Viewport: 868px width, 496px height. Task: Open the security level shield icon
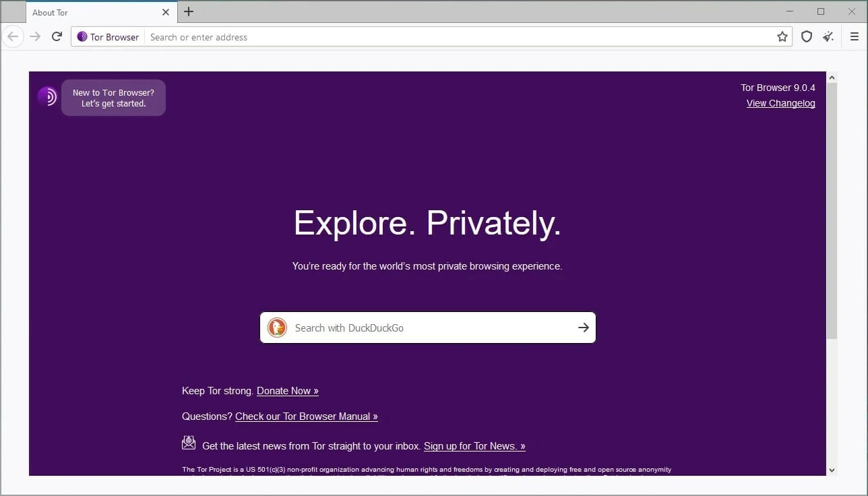click(x=806, y=37)
